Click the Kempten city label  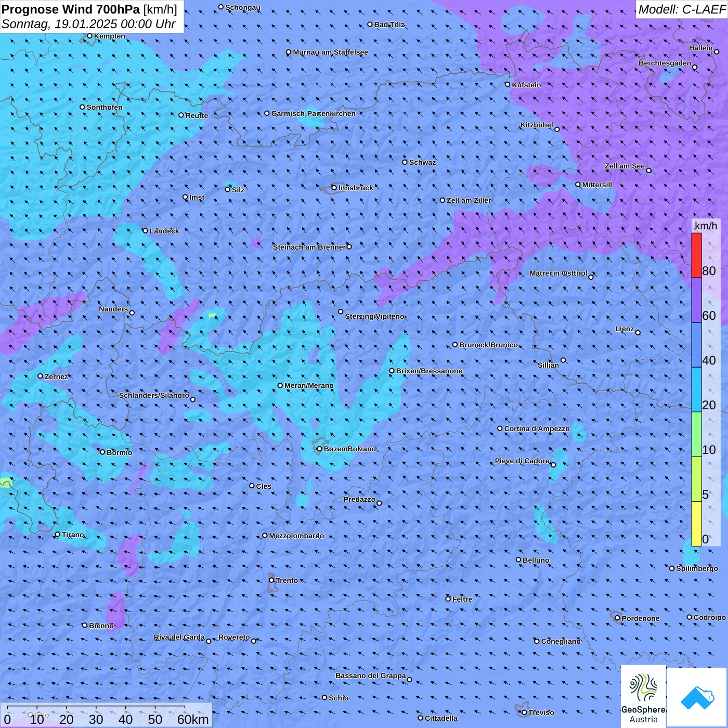coord(110,36)
